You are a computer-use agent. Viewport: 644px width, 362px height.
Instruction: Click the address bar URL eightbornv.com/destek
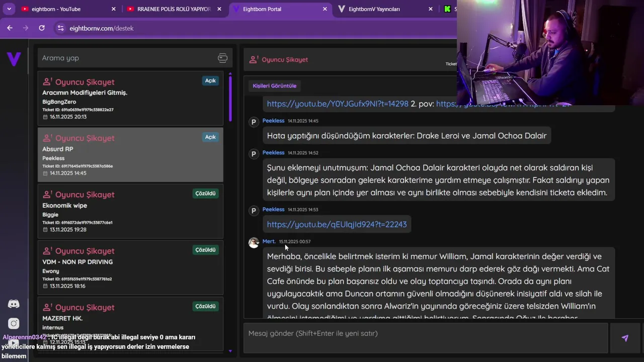pyautogui.click(x=102, y=28)
